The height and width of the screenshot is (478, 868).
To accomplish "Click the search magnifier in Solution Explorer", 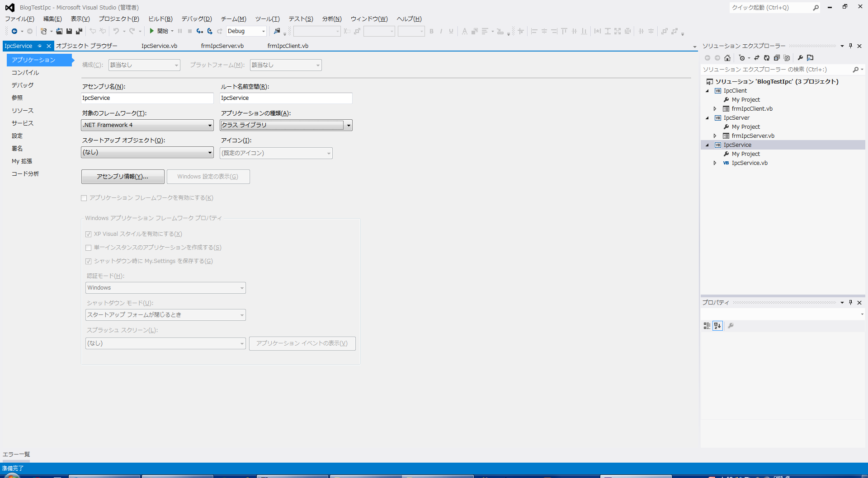I will [855, 70].
